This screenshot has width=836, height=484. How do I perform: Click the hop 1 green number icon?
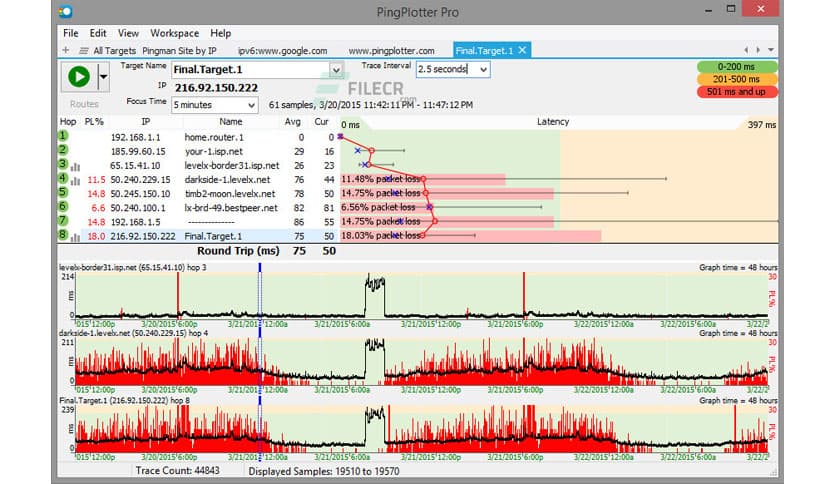[x=63, y=136]
